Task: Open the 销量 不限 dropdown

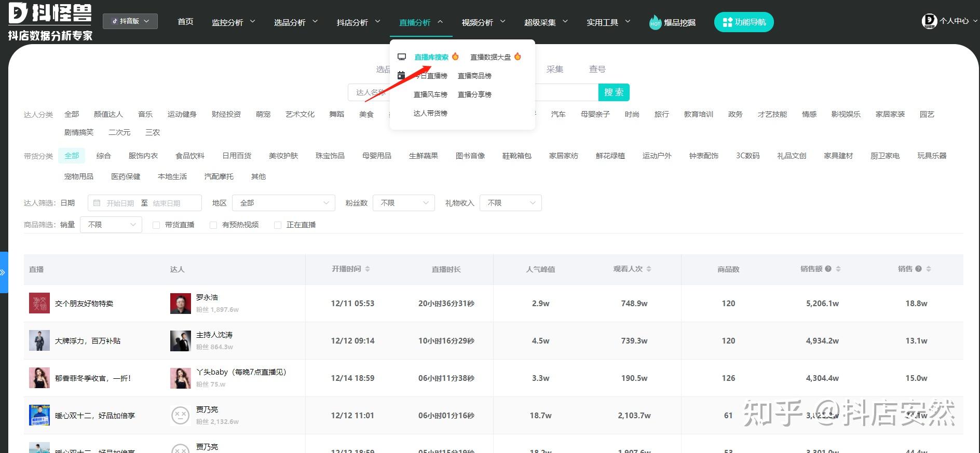Action: [x=111, y=225]
